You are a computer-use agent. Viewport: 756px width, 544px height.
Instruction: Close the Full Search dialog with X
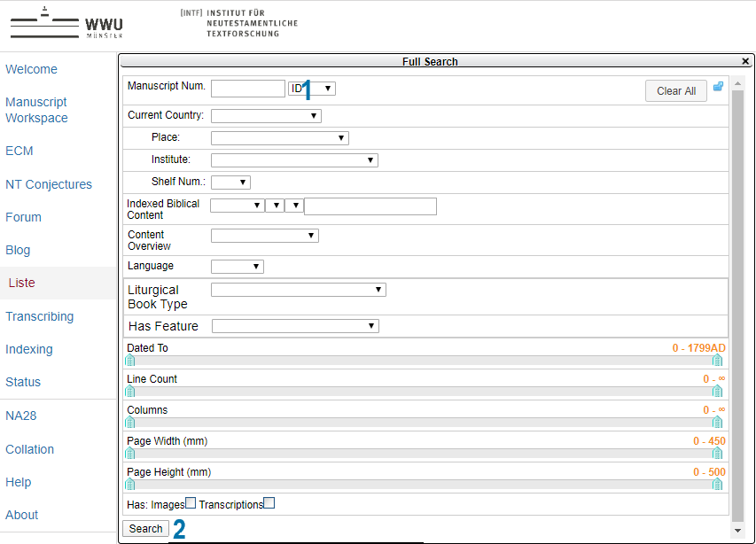point(745,61)
